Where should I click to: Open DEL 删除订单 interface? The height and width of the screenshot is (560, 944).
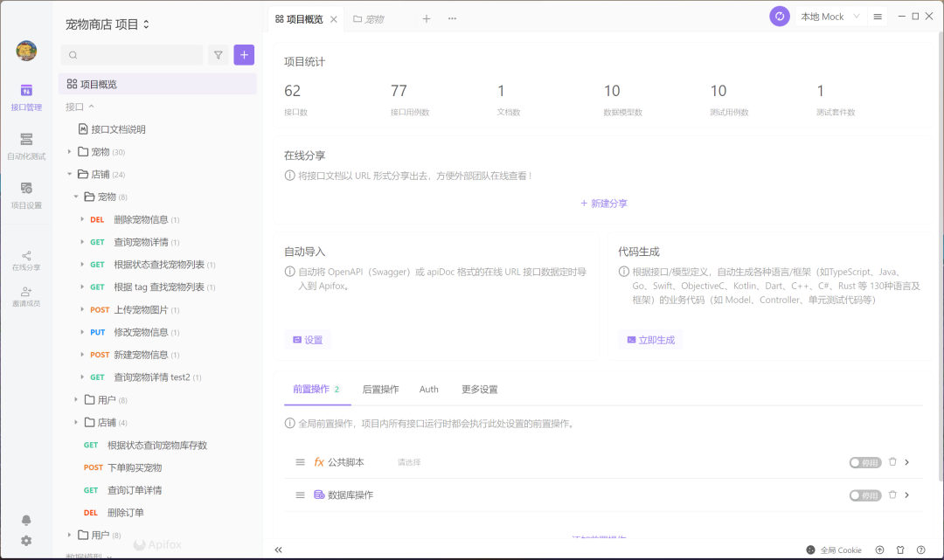114,513
